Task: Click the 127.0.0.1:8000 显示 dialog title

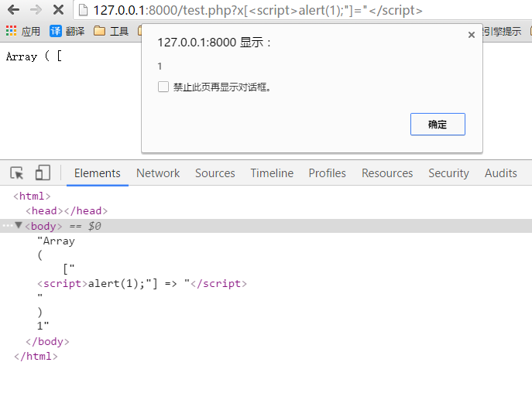Action: [x=214, y=43]
